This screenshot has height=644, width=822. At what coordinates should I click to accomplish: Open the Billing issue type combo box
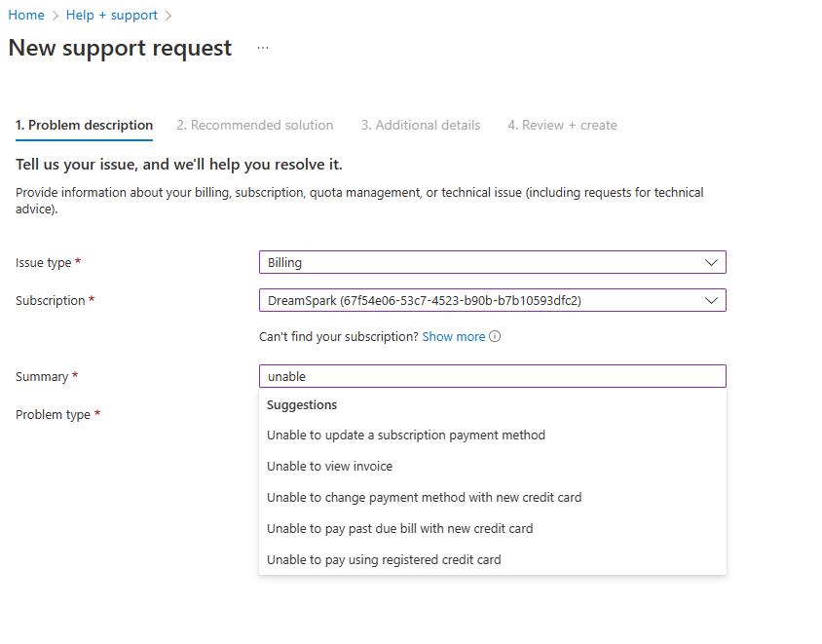[482, 263]
